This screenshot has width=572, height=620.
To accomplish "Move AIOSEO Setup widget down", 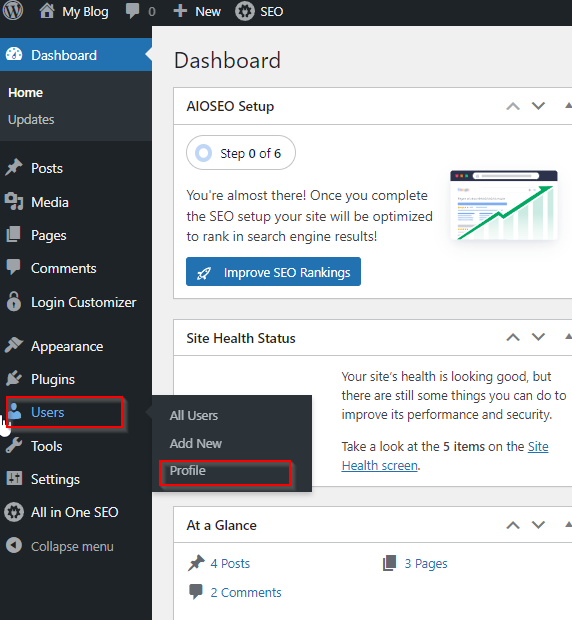I will point(538,106).
